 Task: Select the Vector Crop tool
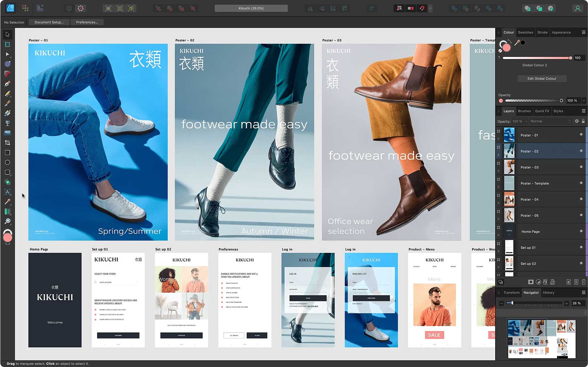8,142
